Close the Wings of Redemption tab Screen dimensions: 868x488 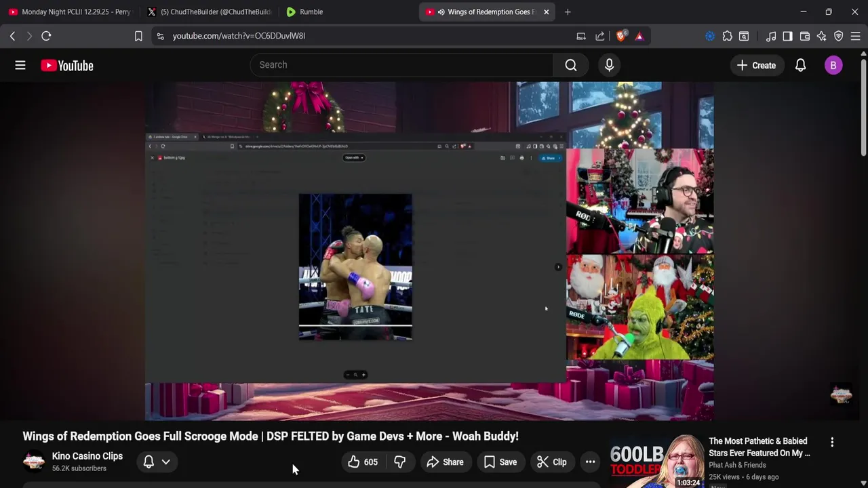[x=547, y=12]
